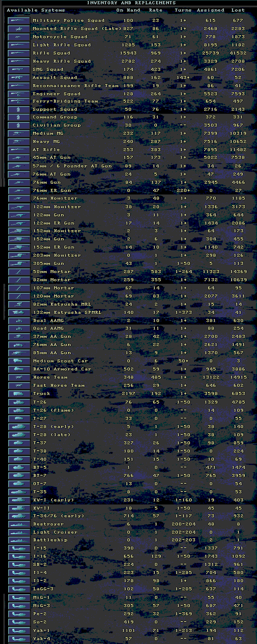257x644 pixels.
Task: Click the KV-1 (early) tank icon
Action: click(x=19, y=500)
